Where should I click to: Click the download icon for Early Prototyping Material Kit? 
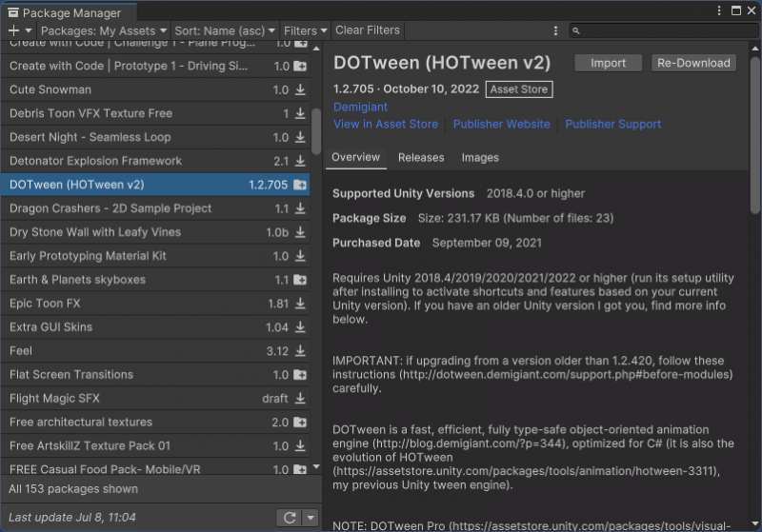coord(300,256)
